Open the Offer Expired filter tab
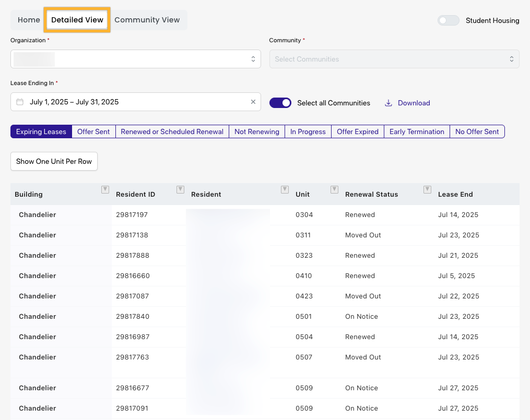Viewport: 530px width, 420px height. 358,131
